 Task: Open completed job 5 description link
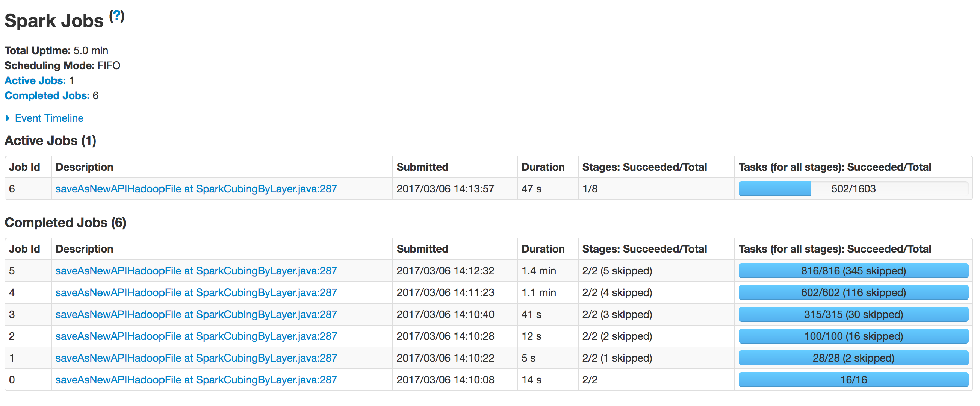pos(196,271)
